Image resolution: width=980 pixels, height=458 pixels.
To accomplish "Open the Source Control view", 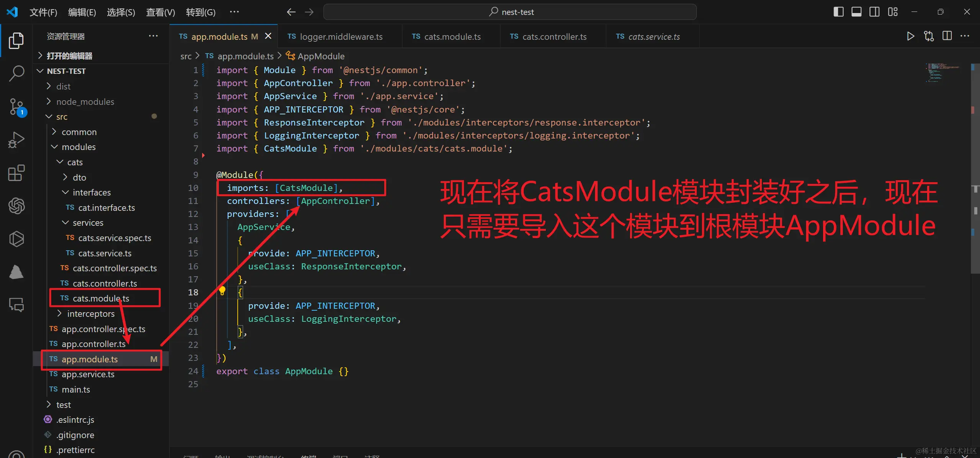I will point(17,107).
